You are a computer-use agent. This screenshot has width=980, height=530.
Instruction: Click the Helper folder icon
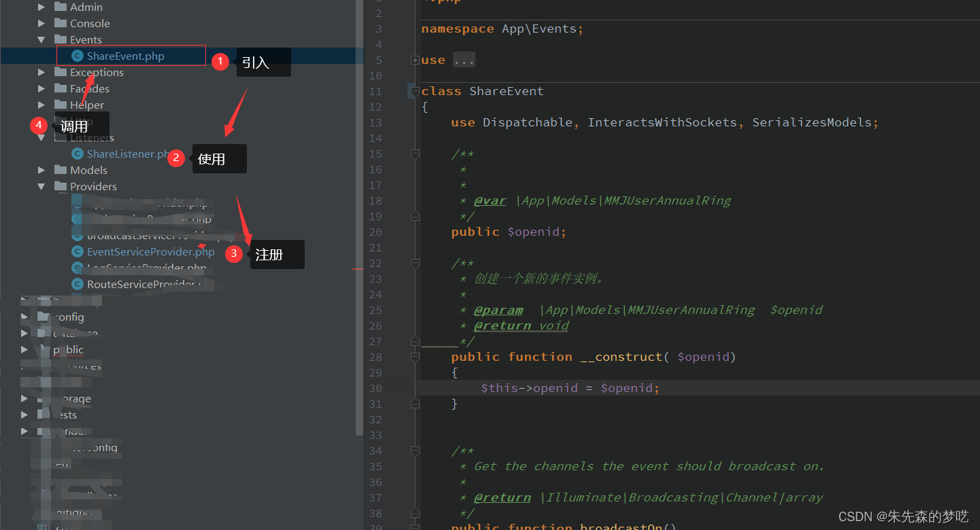pyautogui.click(x=61, y=104)
